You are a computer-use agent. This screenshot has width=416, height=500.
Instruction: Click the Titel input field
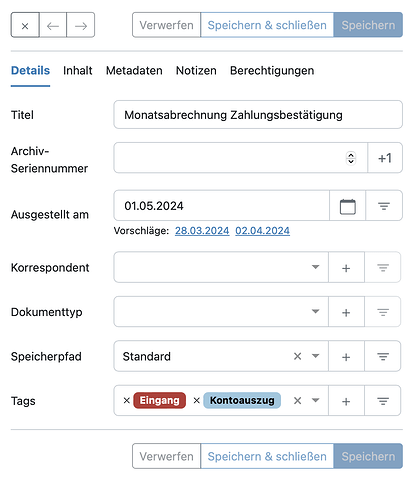[258, 115]
